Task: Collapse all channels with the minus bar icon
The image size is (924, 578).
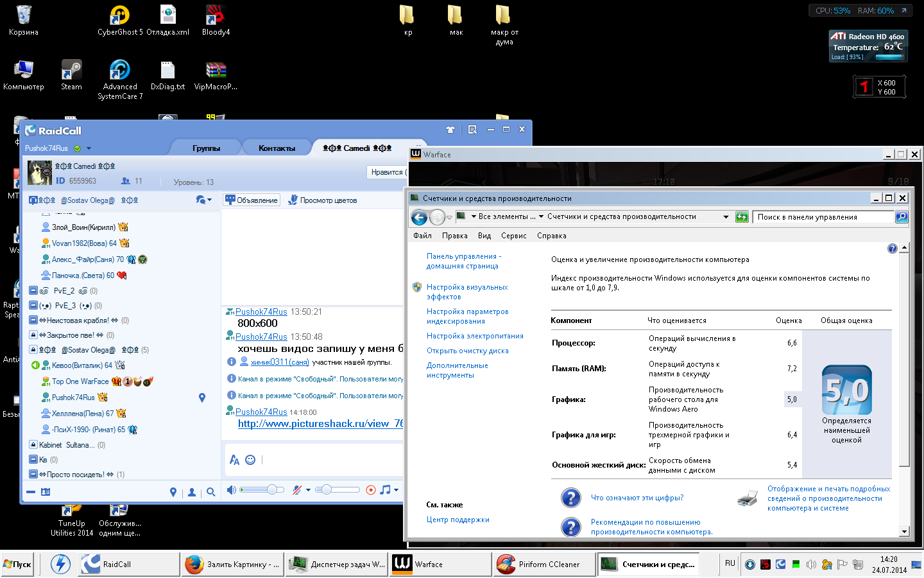Action: (31, 493)
